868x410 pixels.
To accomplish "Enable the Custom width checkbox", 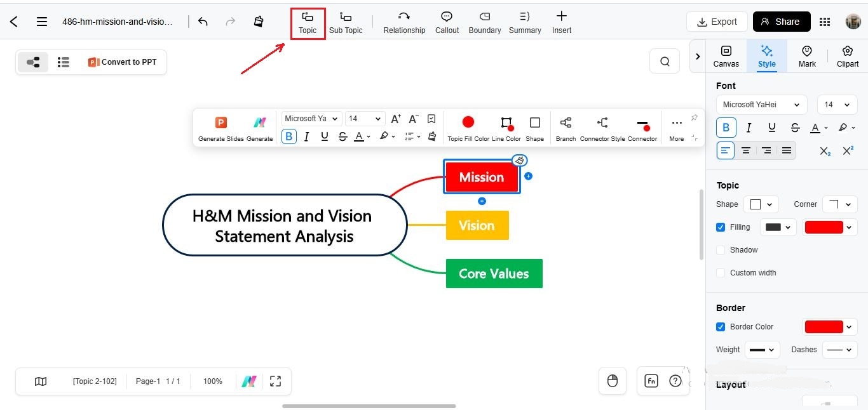I will pyautogui.click(x=721, y=273).
